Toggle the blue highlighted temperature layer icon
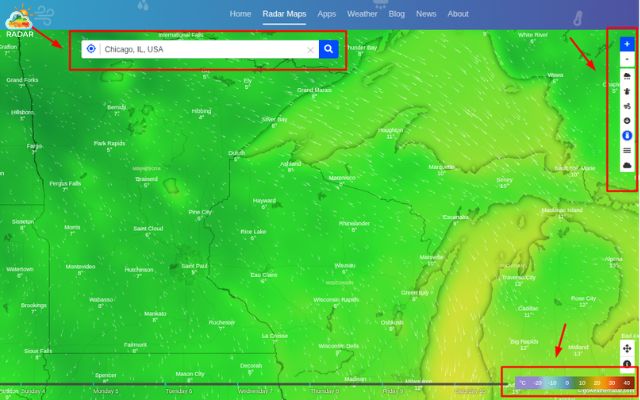The height and width of the screenshot is (400, 640). click(627, 136)
